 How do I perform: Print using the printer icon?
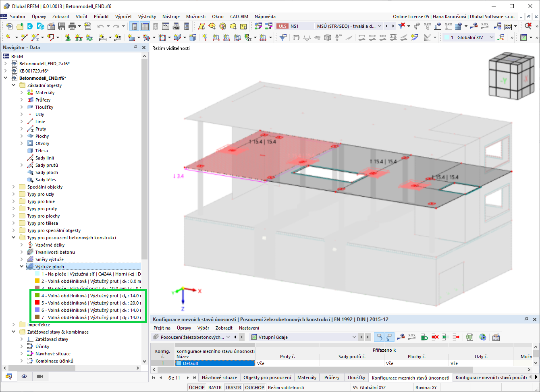pyautogui.click(x=72, y=26)
